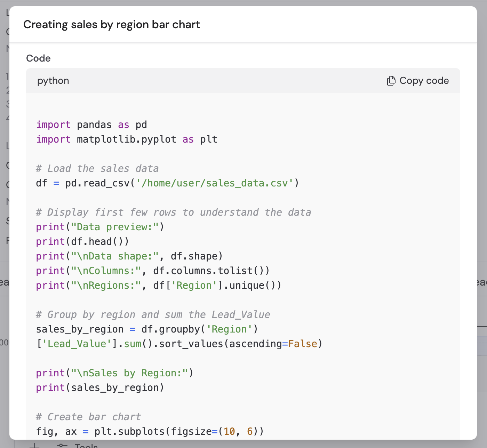487x448 pixels.
Task: Click the figsize tuple in plt.subplots
Action: [x=239, y=431]
